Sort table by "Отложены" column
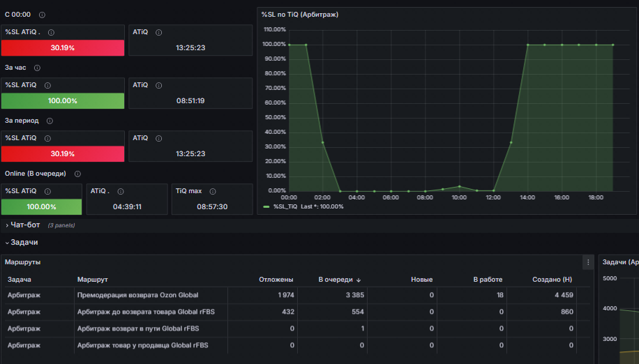Viewport: 639px width, 364px height. coord(276,280)
